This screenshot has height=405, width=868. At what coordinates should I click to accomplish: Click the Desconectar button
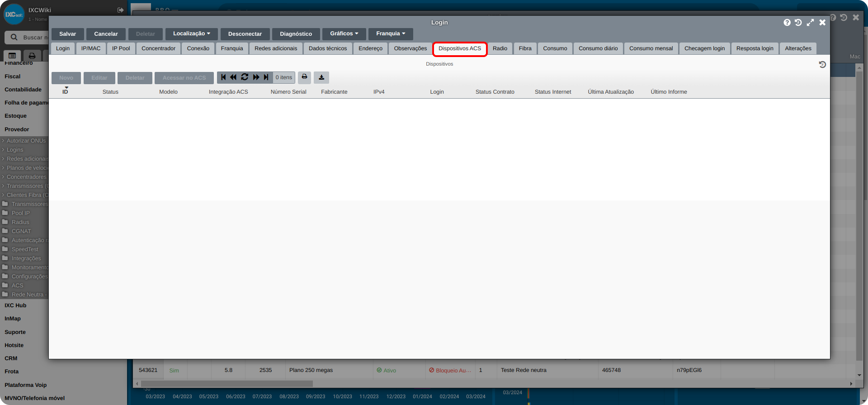click(245, 34)
